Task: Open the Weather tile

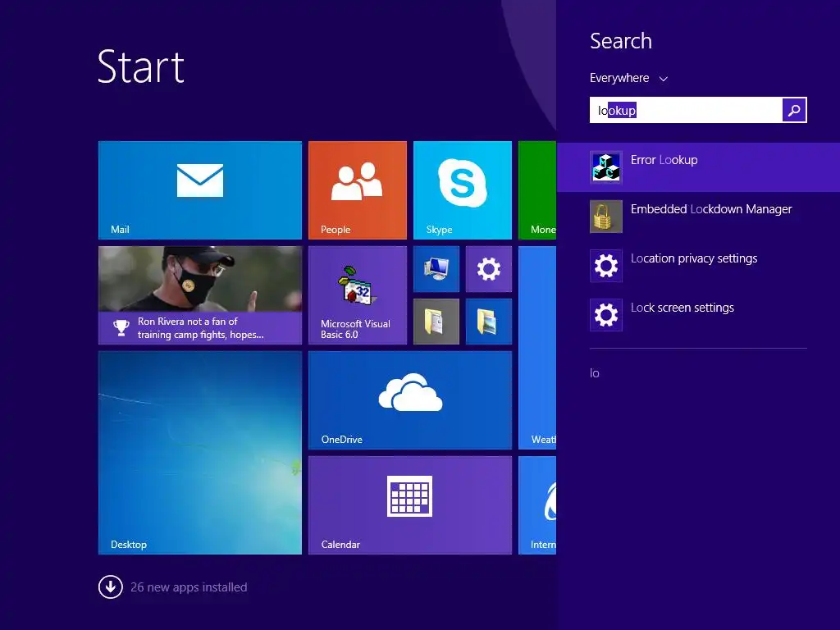Action: coord(537,348)
